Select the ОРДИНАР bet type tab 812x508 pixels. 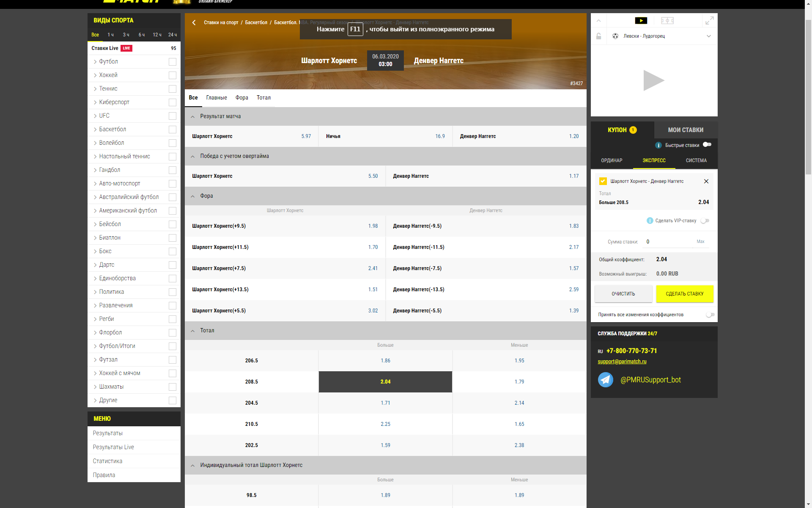coord(612,160)
